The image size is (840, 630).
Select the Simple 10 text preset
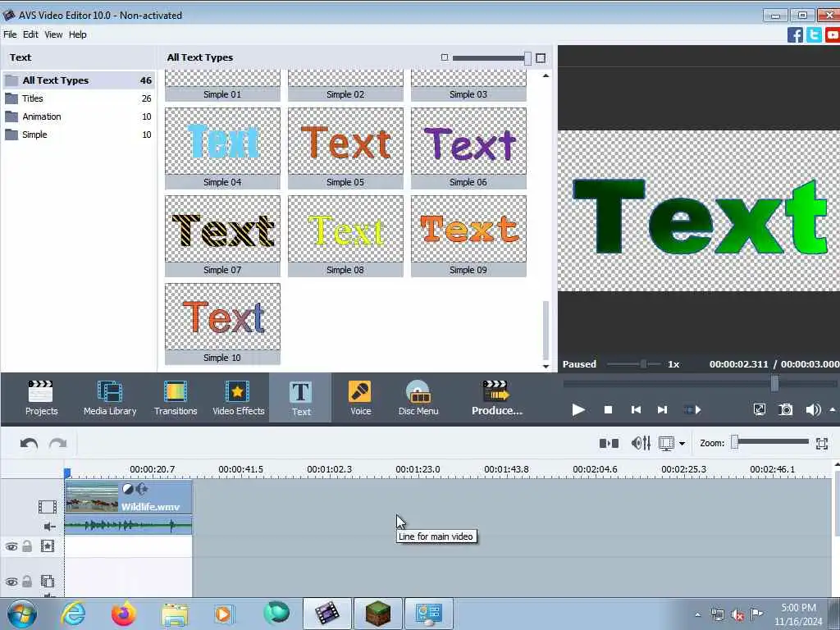tap(222, 323)
